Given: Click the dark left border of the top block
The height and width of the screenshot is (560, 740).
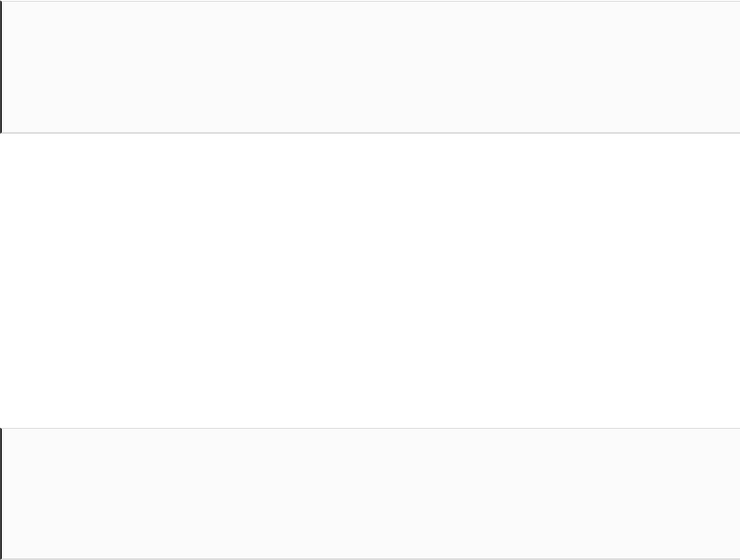Looking at the screenshot, I should [x=1, y=66].
